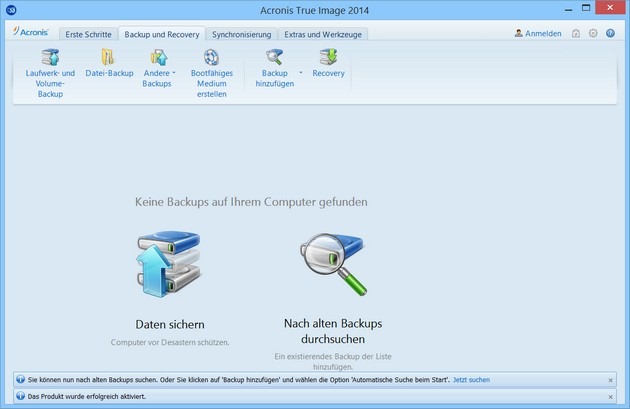Screen dimensions: 630x409
Task: Open help with the question mark icon
Action: coord(610,33)
